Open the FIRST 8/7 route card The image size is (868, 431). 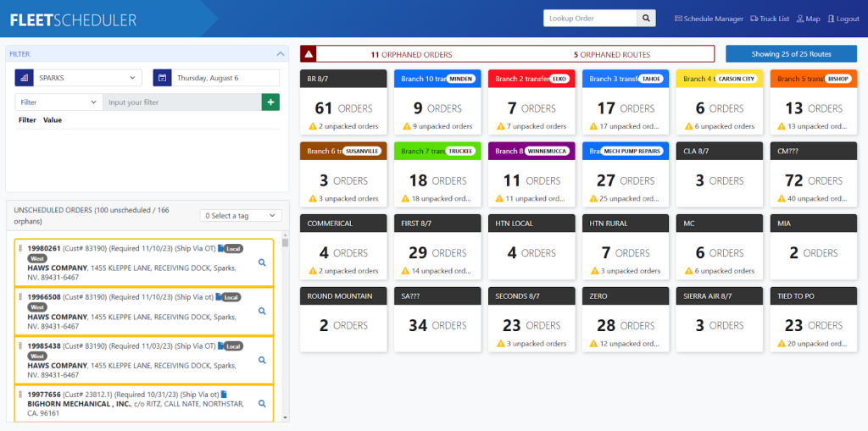(437, 246)
